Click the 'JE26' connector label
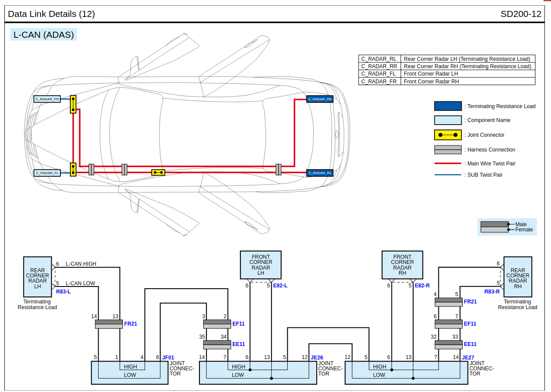Image resolution: width=551 pixels, height=392 pixels. (x=317, y=358)
